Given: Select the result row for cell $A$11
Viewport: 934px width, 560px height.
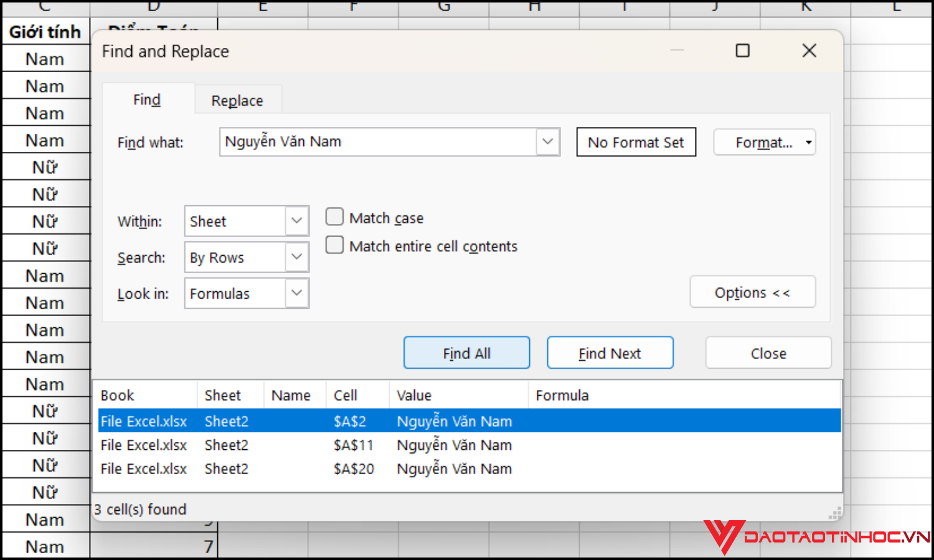Looking at the screenshot, I should pos(353,446).
